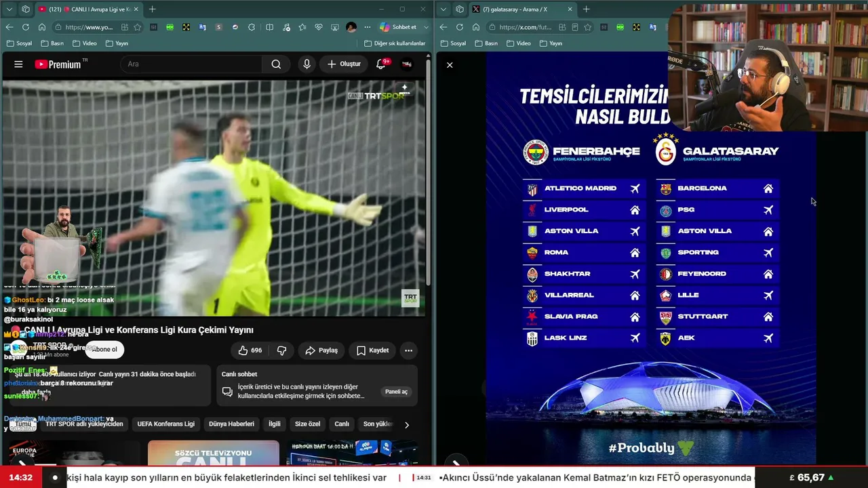The height and width of the screenshot is (488, 868).
Task: Switch to the CANLI Avrupa Ligi YouTube tab
Action: pyautogui.click(x=88, y=9)
